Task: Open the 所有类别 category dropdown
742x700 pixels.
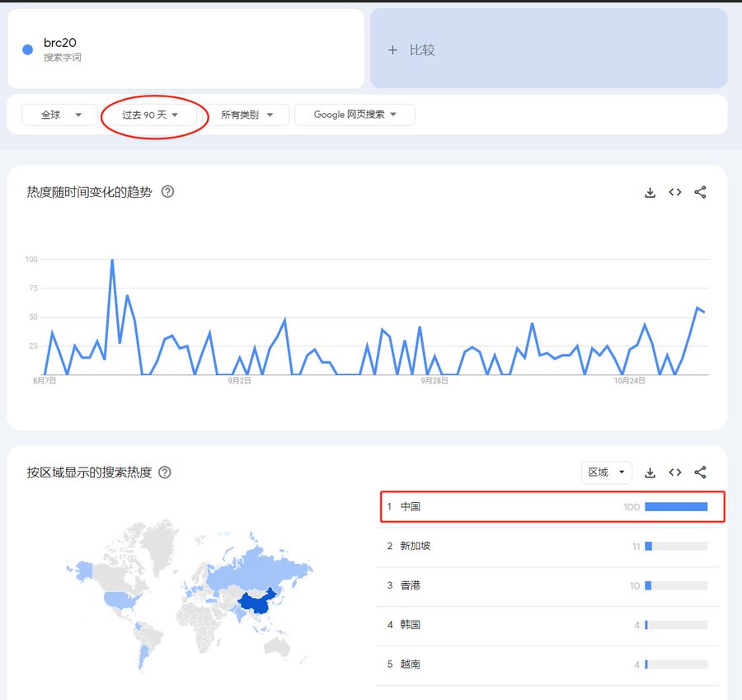Action: pos(247,115)
